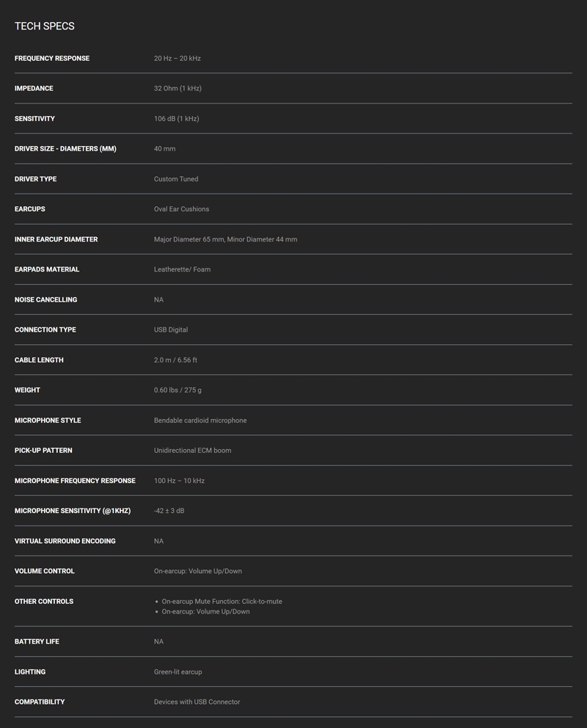Click the Green-lit earcup lighting value
The height and width of the screenshot is (728, 587).
pyautogui.click(x=178, y=671)
